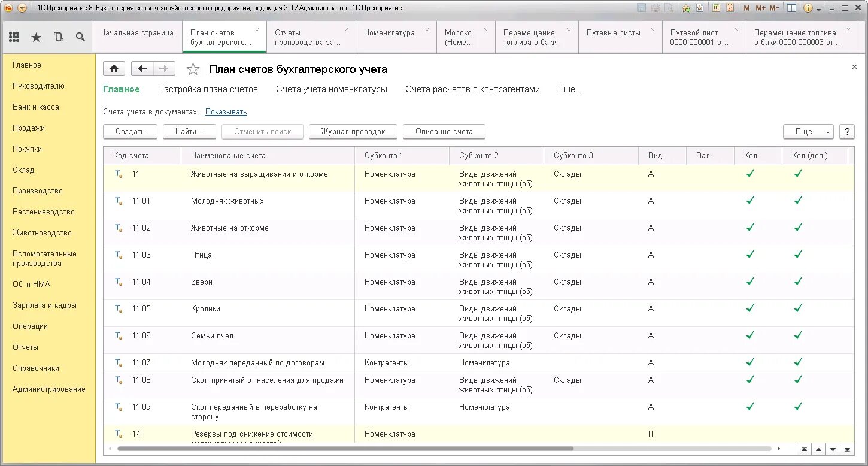Click the add-to-favorites star with green arrow
This screenshot has height=466, width=868.
(686, 8)
